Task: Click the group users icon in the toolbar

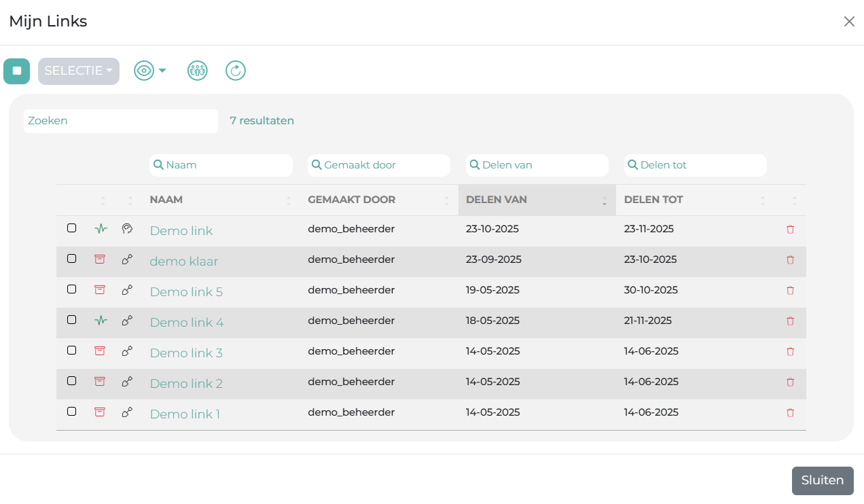Action: pyautogui.click(x=197, y=71)
